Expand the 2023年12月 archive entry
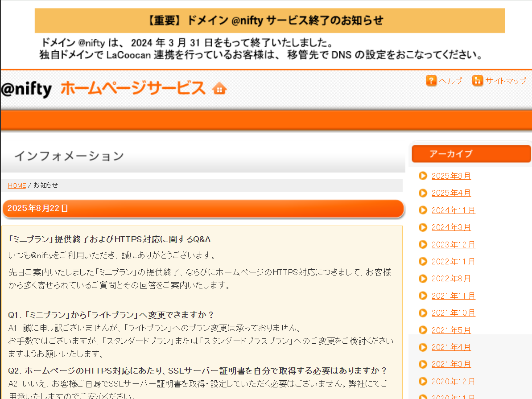 [x=454, y=244]
